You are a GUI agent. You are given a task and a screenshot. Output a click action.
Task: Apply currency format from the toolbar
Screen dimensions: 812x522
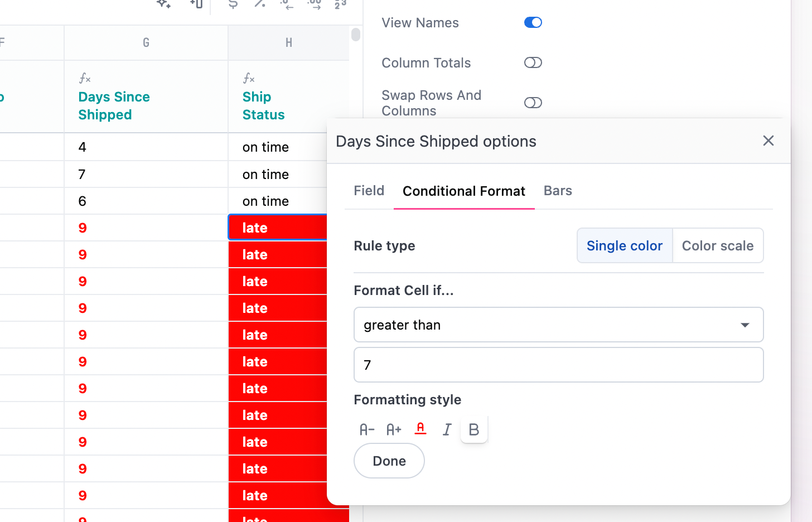233,5
